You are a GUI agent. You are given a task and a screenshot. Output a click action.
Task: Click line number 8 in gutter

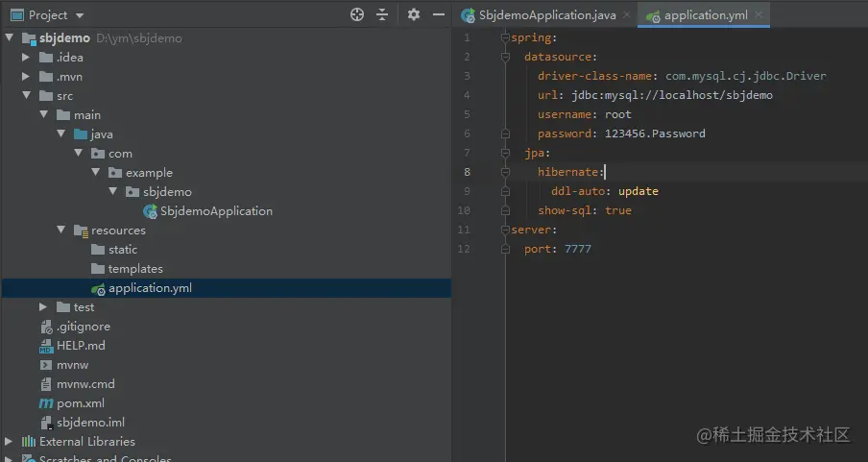click(467, 172)
